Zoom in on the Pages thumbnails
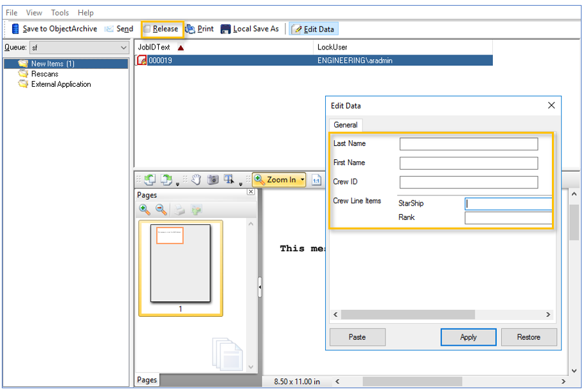586x392 pixels. coord(145,209)
